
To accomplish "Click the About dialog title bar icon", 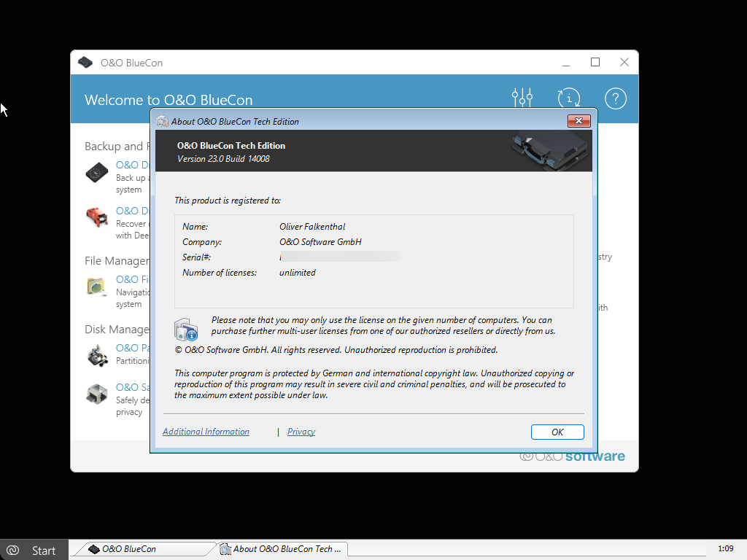I will coord(163,122).
